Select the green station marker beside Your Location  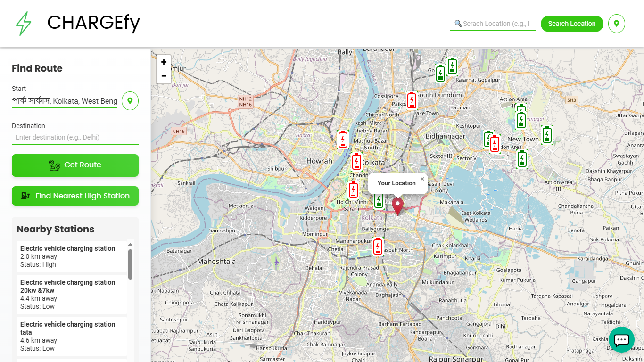click(378, 200)
